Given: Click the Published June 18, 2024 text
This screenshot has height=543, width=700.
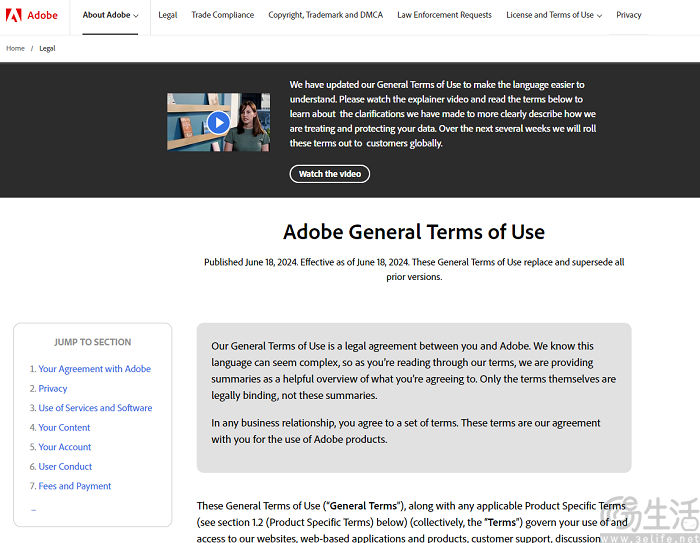Looking at the screenshot, I should (x=414, y=269).
